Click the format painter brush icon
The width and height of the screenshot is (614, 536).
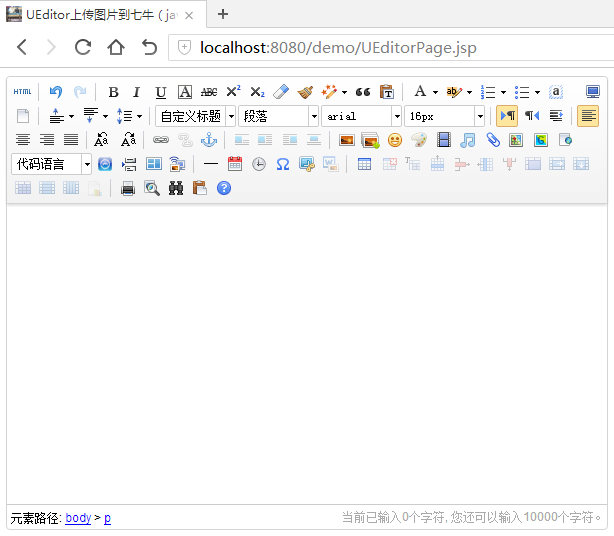(305, 92)
